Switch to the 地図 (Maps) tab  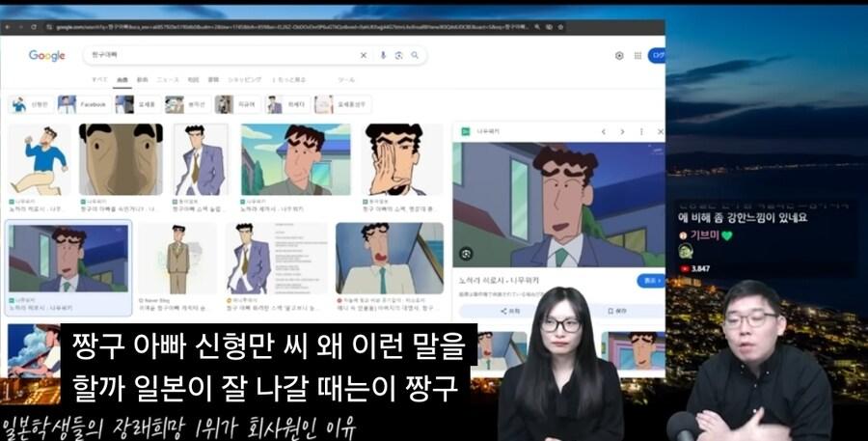193,80
